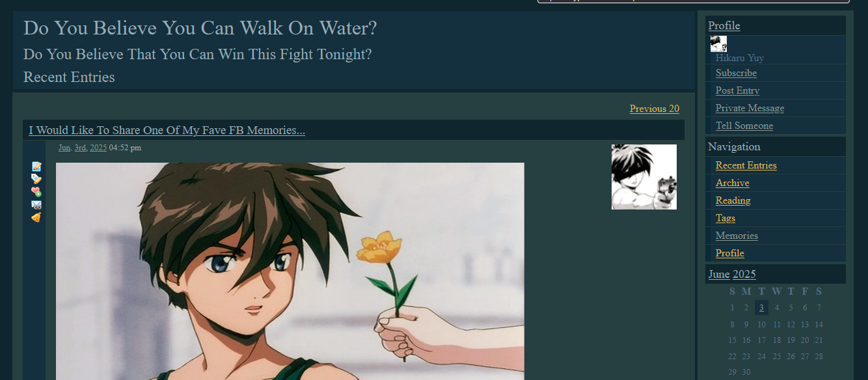The height and width of the screenshot is (380, 868).
Task: Open the Previous 20 entries link
Action: [654, 109]
